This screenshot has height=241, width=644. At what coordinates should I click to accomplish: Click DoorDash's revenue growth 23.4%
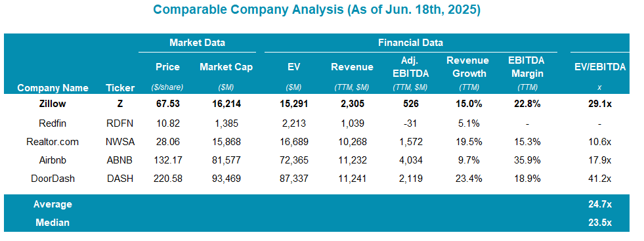[468, 179]
